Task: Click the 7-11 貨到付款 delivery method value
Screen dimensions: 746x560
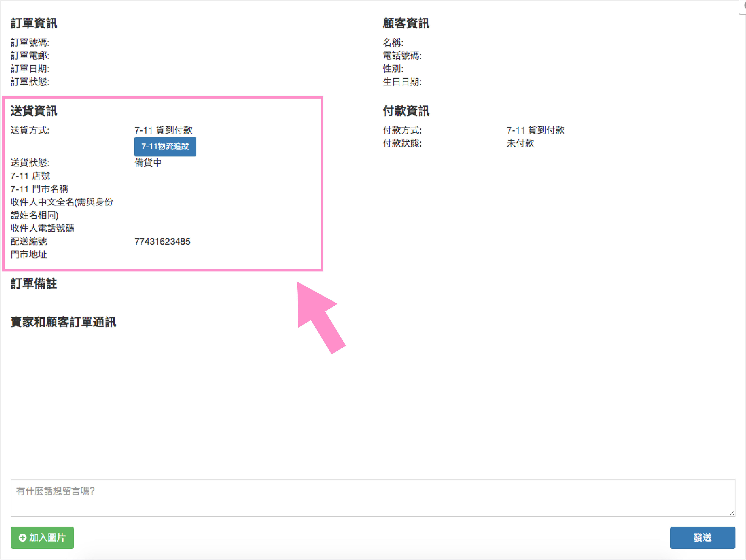Action: (x=163, y=130)
